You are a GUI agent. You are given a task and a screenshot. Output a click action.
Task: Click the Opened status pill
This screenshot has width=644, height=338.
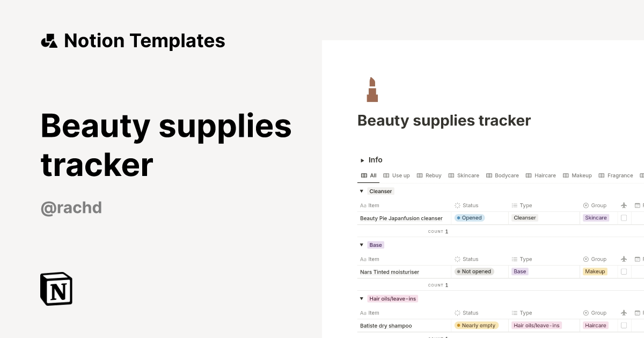[x=470, y=218]
